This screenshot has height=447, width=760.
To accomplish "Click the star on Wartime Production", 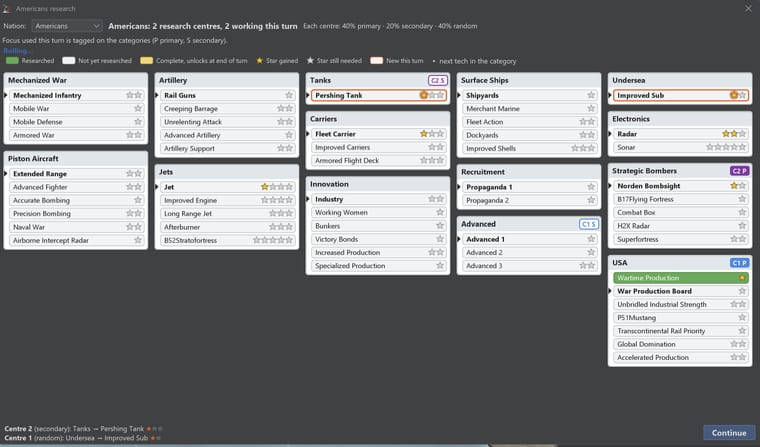I will (742, 278).
